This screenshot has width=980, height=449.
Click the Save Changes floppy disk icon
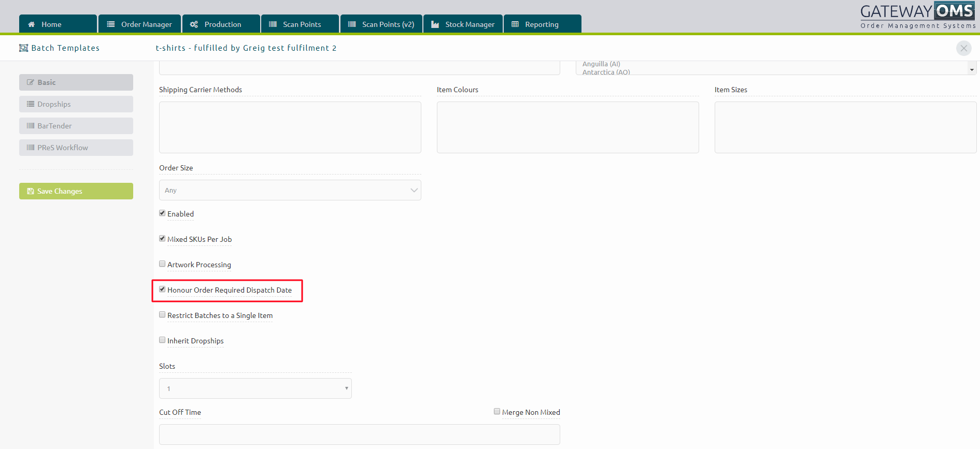(x=31, y=191)
